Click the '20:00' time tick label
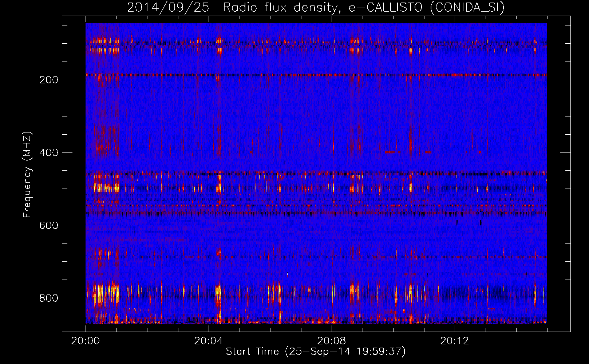This screenshot has width=589, height=364. click(85, 341)
